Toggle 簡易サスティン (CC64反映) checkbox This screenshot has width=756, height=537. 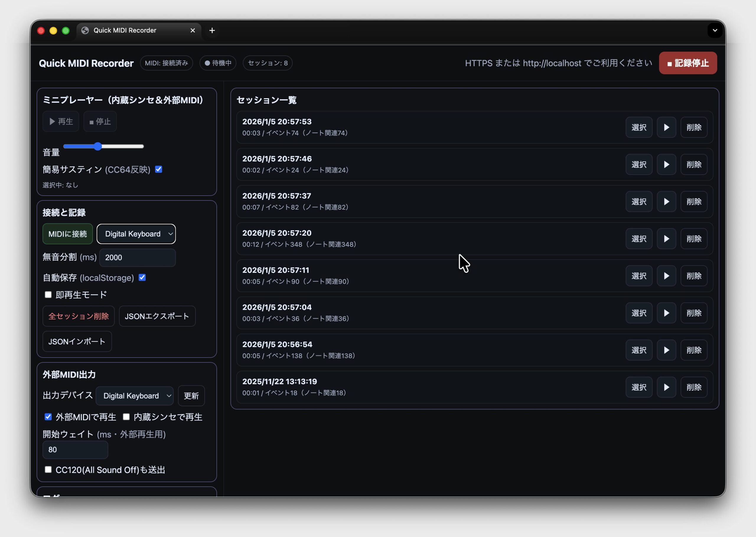click(159, 169)
